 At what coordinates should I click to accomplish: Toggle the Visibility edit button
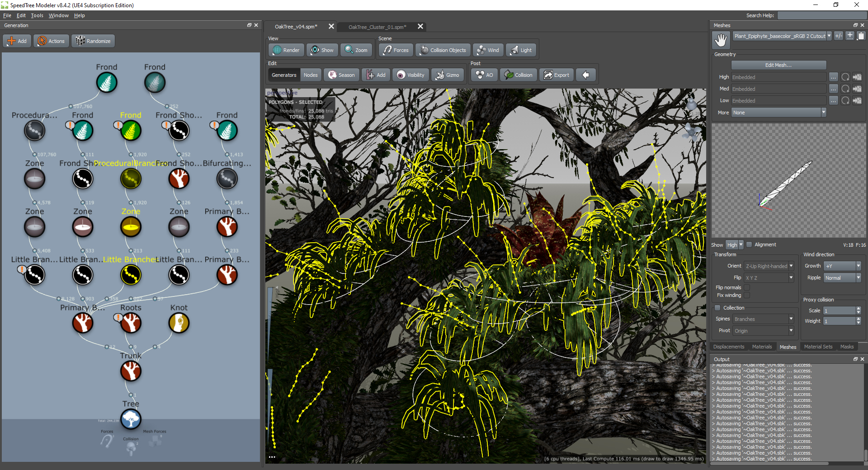click(x=410, y=75)
